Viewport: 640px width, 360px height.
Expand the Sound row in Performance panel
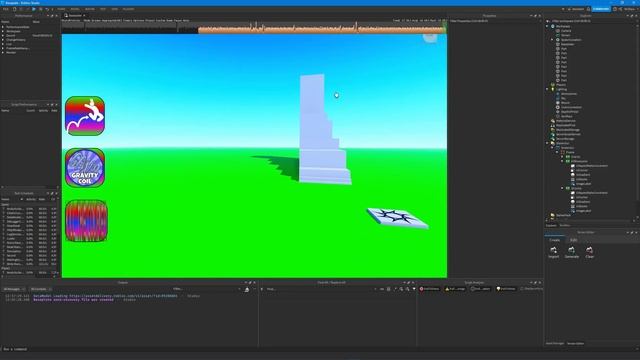tap(3, 36)
